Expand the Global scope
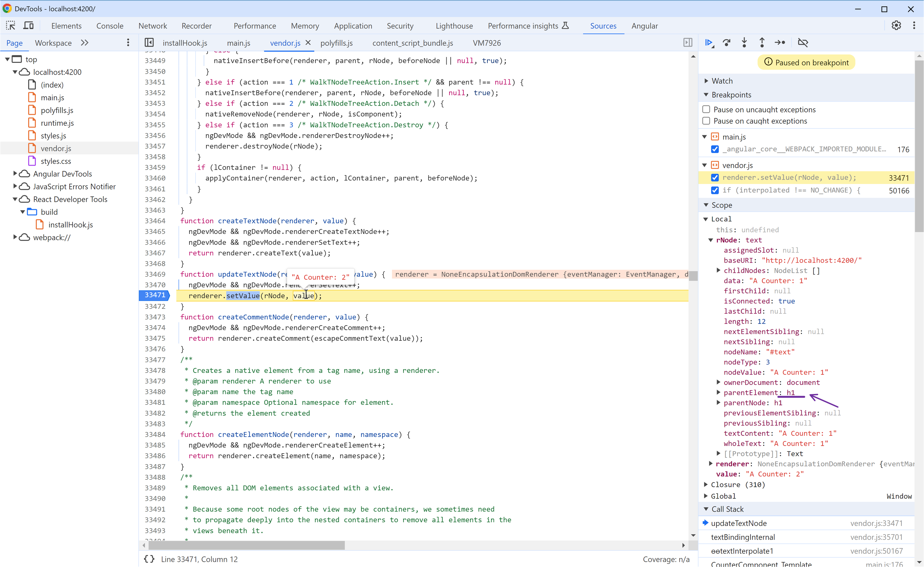The height and width of the screenshot is (567, 924). pos(706,496)
